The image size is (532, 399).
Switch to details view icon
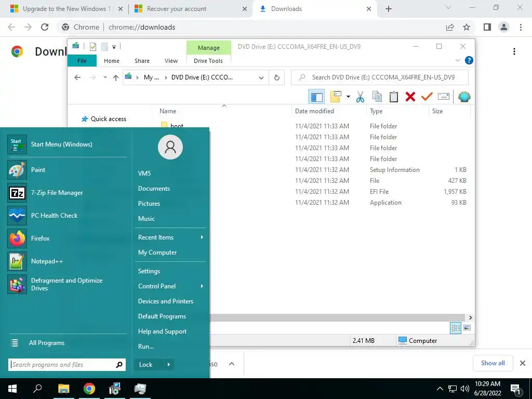456,328
